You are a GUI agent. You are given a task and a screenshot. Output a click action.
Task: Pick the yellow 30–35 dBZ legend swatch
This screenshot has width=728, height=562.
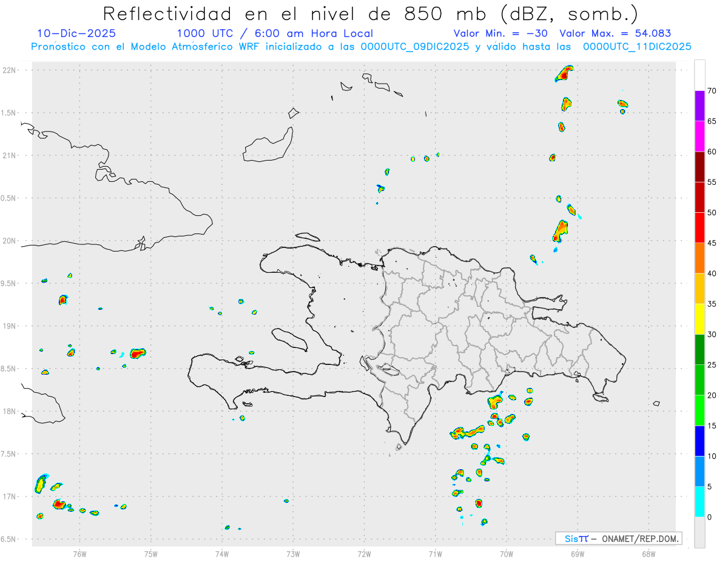(x=699, y=319)
